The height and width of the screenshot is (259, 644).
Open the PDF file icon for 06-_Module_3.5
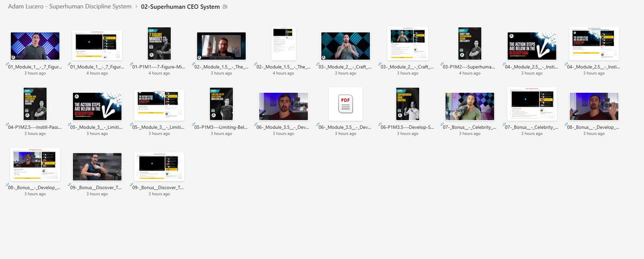click(x=346, y=103)
